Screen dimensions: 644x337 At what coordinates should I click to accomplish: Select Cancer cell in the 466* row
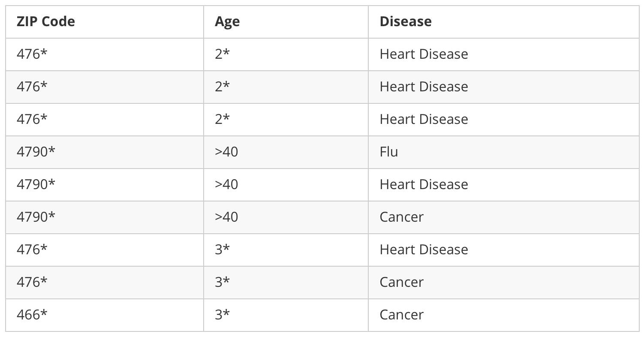coord(401,315)
